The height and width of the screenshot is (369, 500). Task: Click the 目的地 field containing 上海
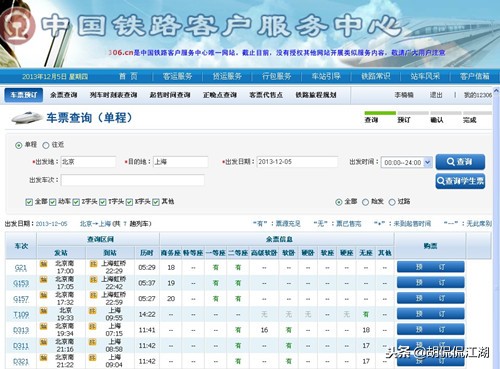(180, 162)
